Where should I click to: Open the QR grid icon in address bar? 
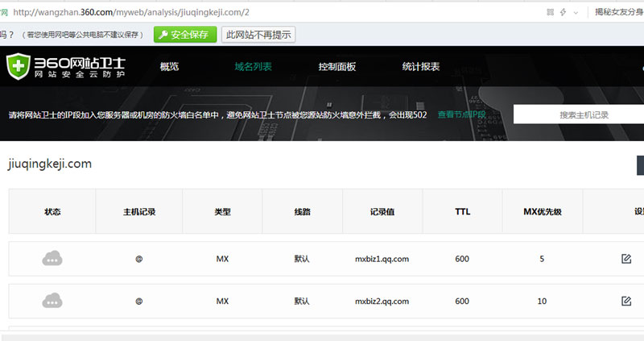(x=551, y=12)
